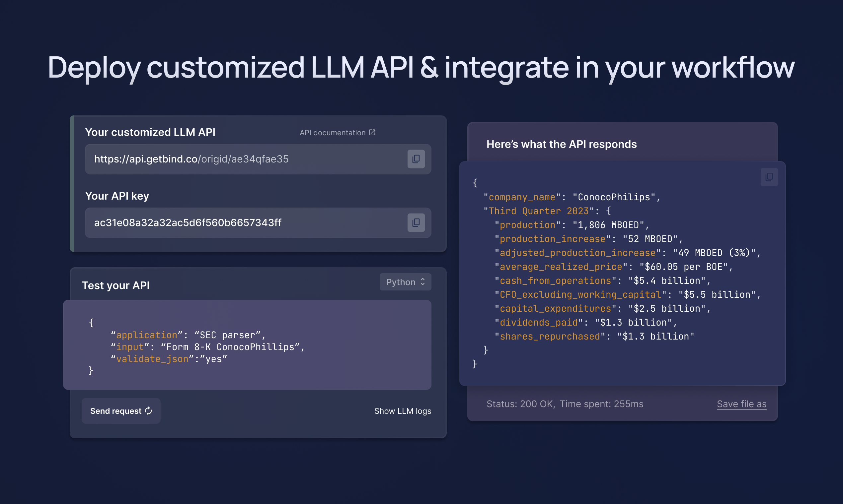This screenshot has width=843, height=504.
Task: Copy the customized LLM API URL
Action: coord(416,159)
